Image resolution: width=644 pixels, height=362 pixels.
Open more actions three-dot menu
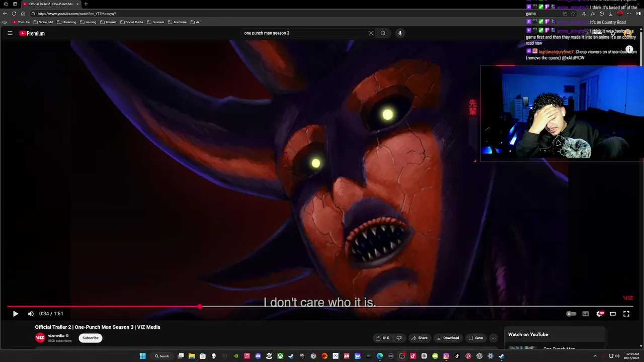click(494, 338)
